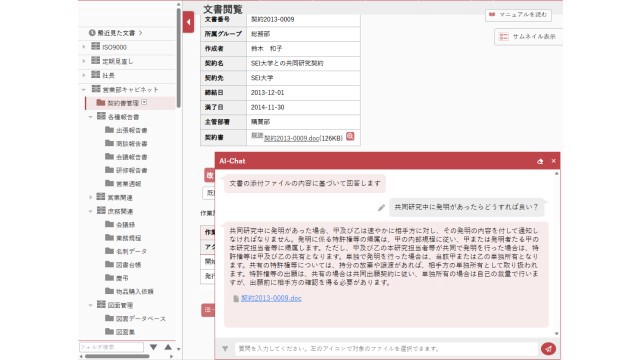Open the 図面データベース folder
This screenshot has width=640, height=360.
coord(136,318)
